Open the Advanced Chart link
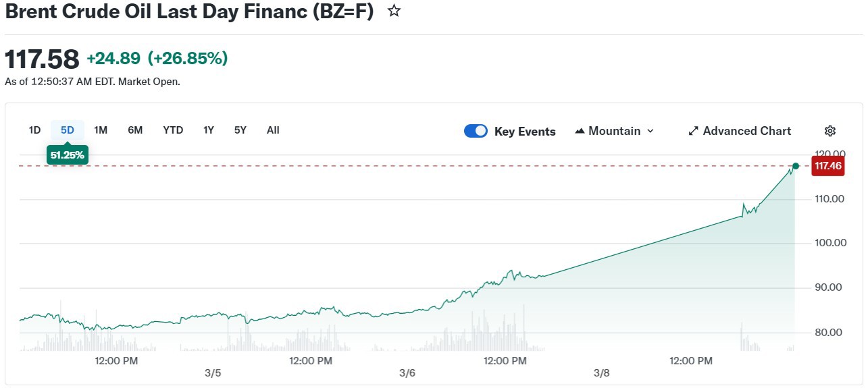The height and width of the screenshot is (388, 868). point(746,131)
